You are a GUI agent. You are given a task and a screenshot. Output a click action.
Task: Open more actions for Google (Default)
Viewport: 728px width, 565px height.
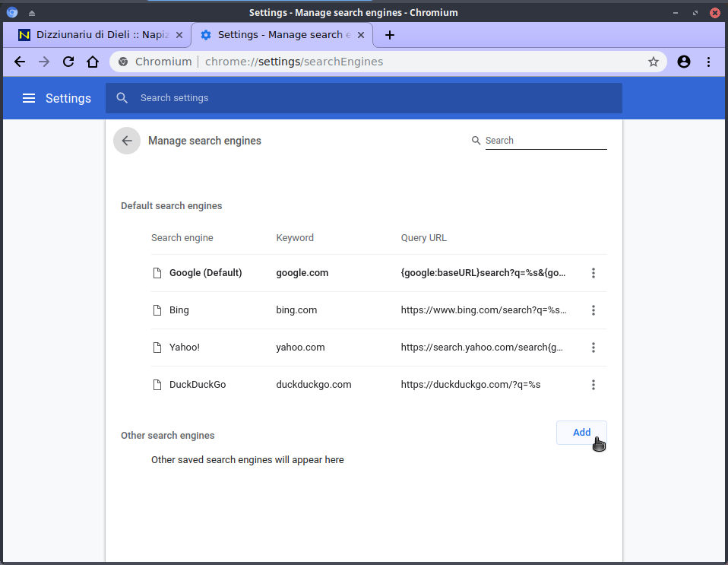point(593,273)
